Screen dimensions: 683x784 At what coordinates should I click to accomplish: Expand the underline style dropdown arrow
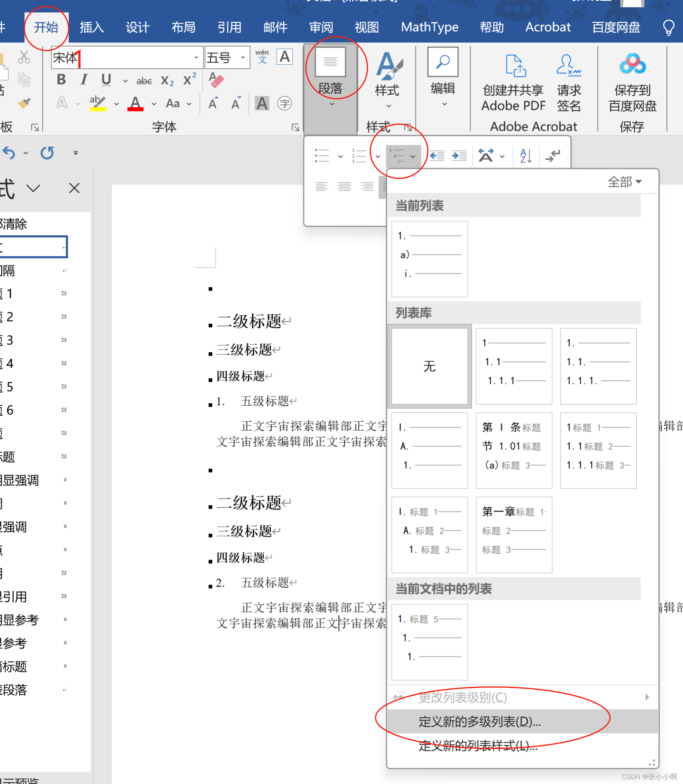[125, 81]
